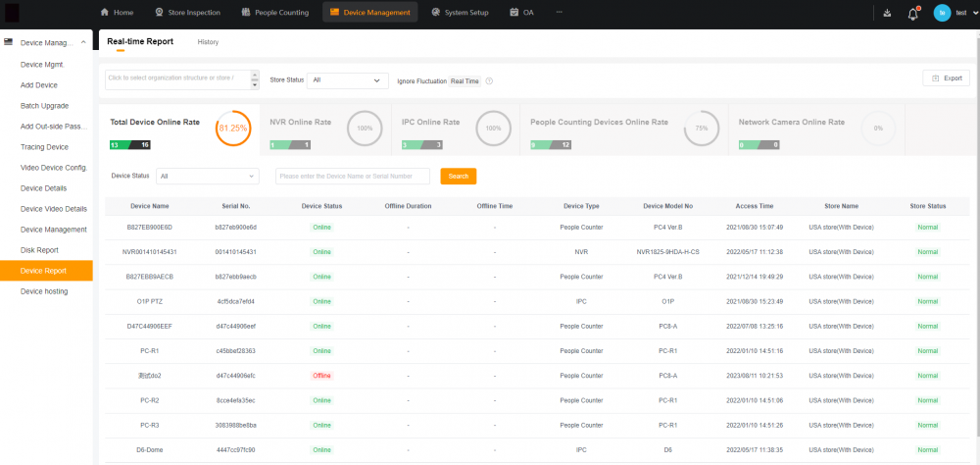Click the Offline status badge
Viewport: 980px width, 465px height.
pos(321,376)
